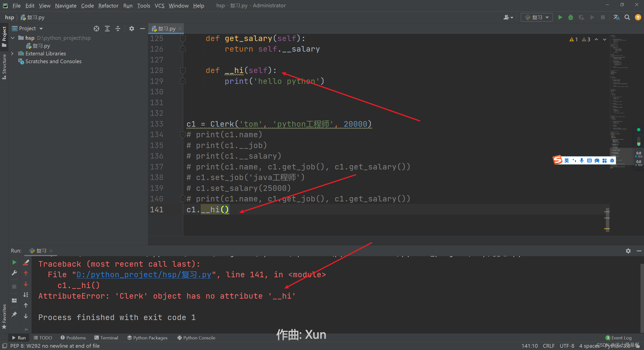Close the 复习 run tab
644x350 pixels.
point(51,251)
